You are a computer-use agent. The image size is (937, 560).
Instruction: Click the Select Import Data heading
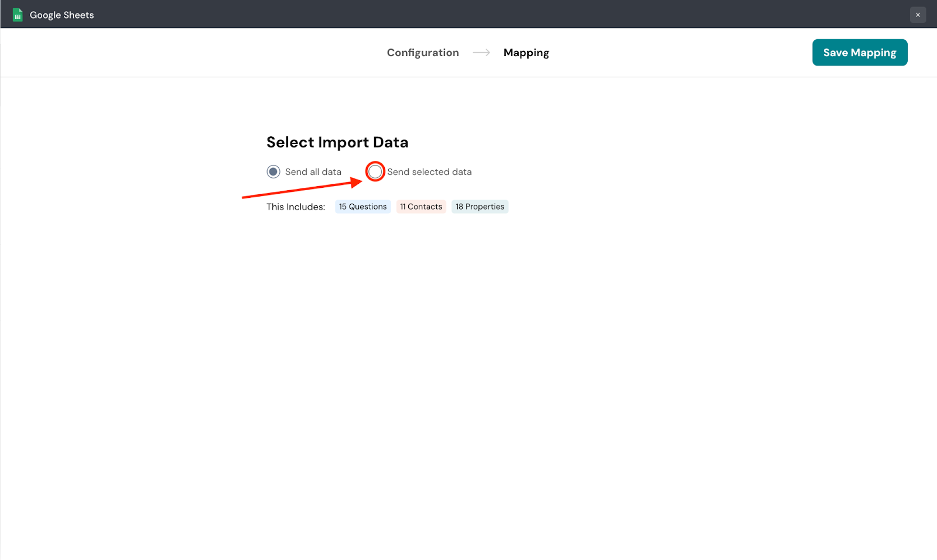[x=337, y=142]
